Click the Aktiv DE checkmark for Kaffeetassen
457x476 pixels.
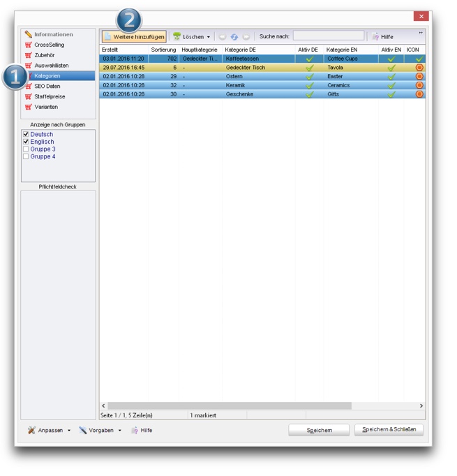(310, 59)
